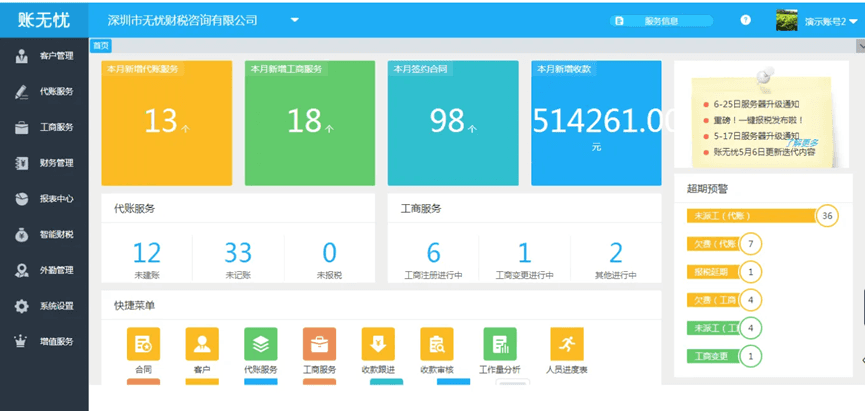Open the 重磅！一键报税发布啦！ notice
865x411 pixels.
coord(759,120)
